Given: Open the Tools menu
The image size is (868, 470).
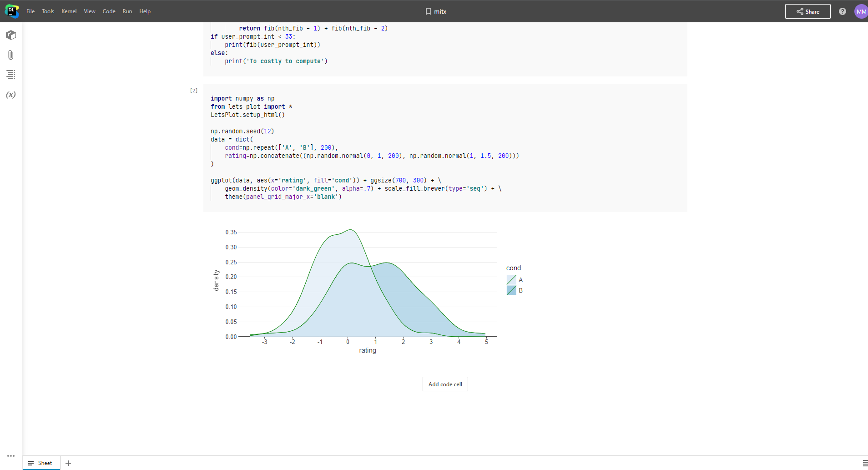Looking at the screenshot, I should [x=48, y=11].
